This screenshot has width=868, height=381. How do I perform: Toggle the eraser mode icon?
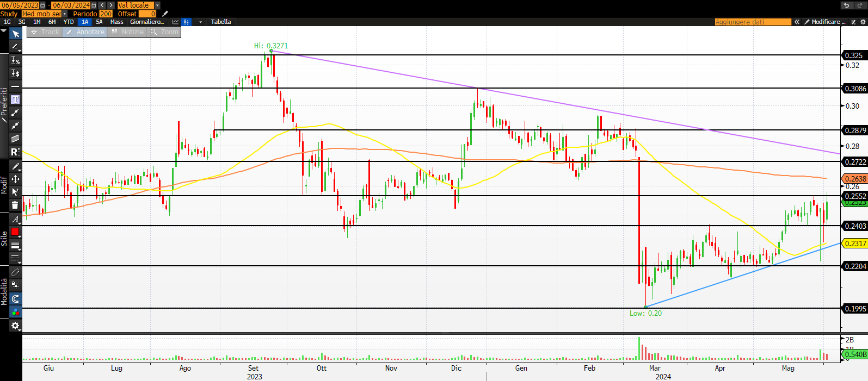click(15, 272)
